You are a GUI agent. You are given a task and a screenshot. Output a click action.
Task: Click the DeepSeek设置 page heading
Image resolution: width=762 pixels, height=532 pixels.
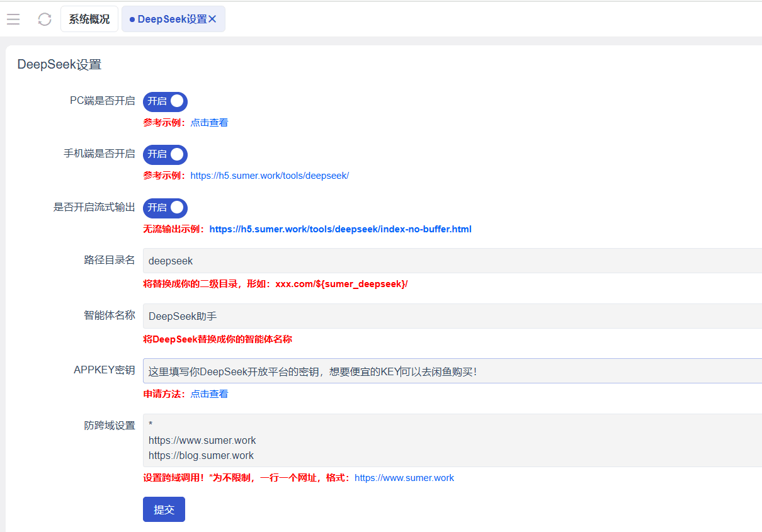(x=59, y=64)
